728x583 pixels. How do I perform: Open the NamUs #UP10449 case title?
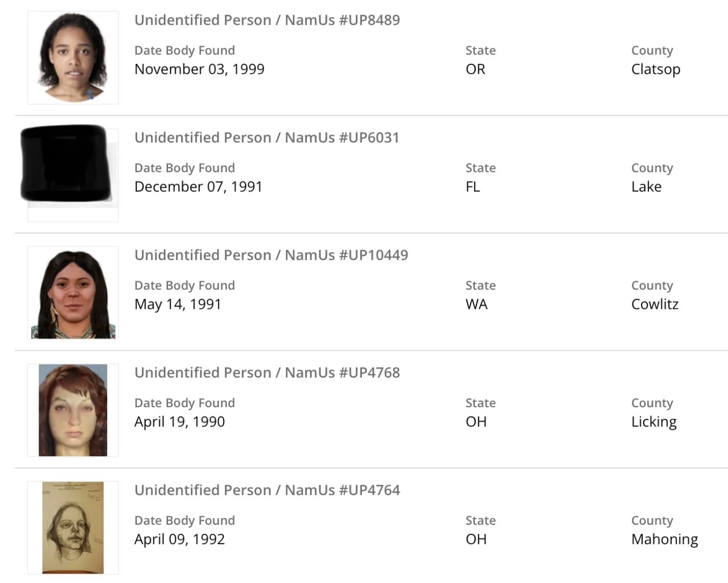(271, 255)
